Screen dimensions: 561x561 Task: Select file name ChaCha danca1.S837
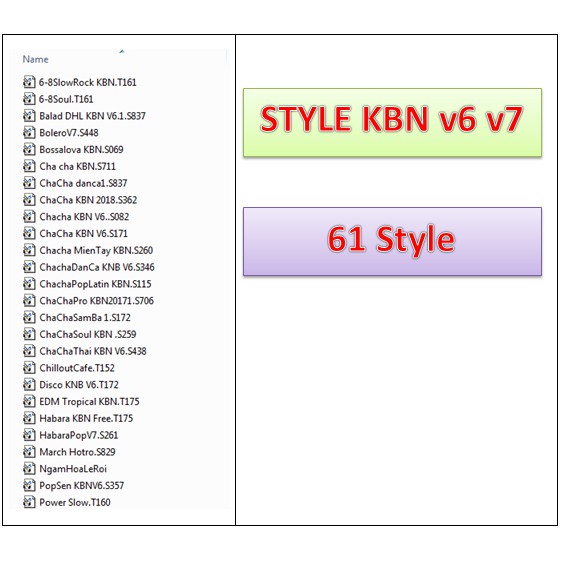coord(83,183)
